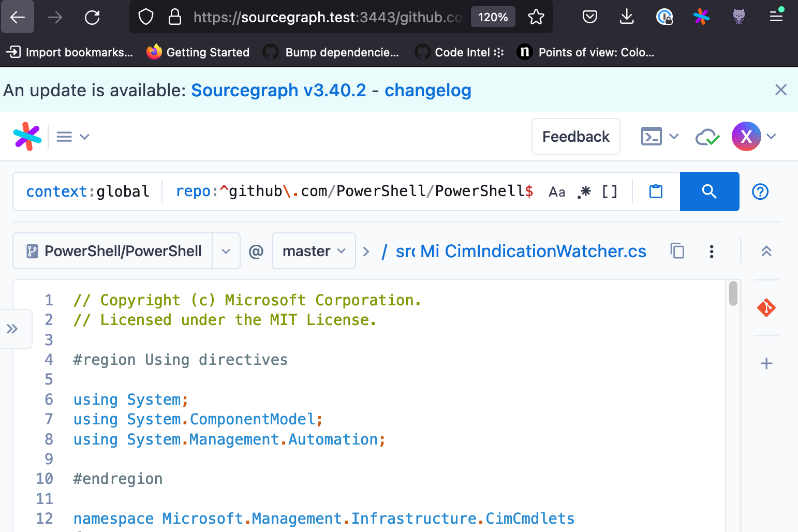
Task: Click 'Automation' in the using statement
Action: click(333, 439)
